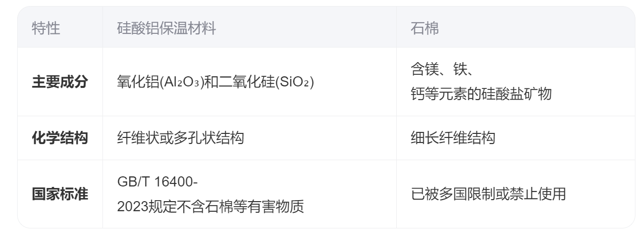Click the 钙等元素的硅酸盐矿物 text line

[480, 94]
